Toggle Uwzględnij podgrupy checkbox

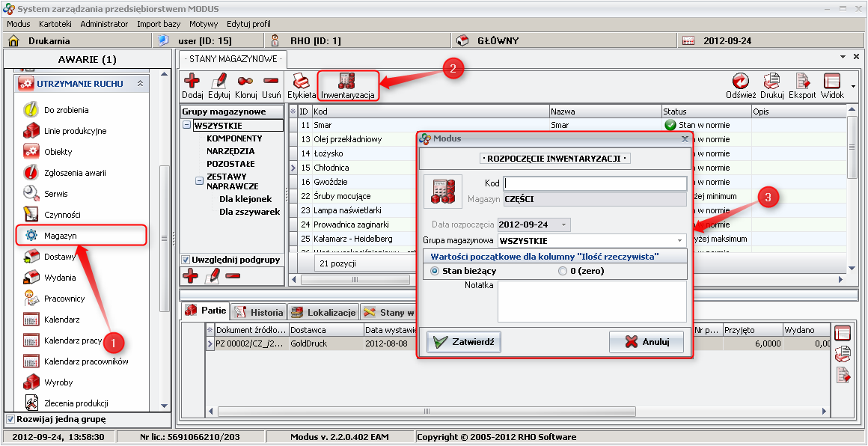[186, 260]
